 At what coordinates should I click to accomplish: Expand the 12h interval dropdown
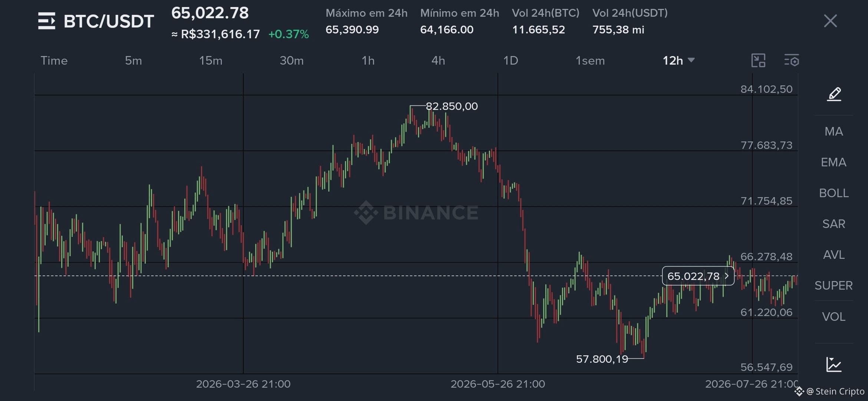(678, 61)
